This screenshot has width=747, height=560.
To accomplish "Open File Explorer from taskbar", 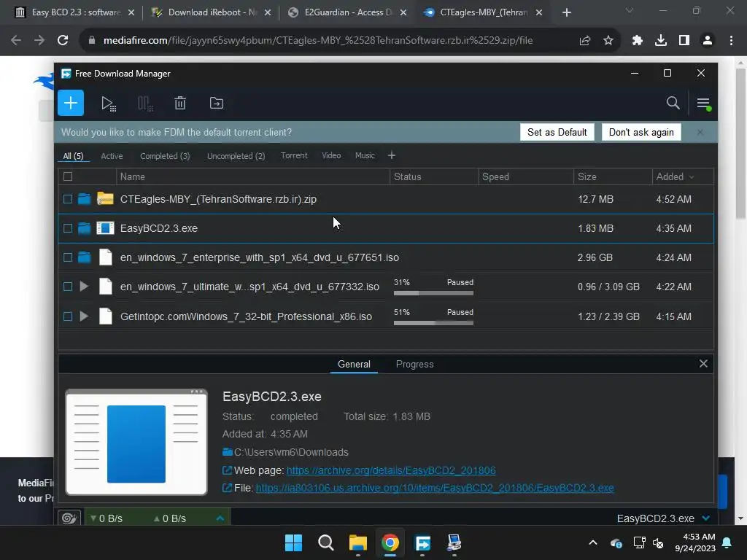I will [357, 542].
